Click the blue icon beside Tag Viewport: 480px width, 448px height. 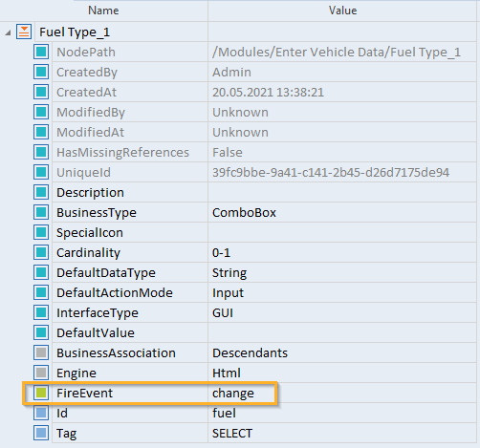(41, 433)
